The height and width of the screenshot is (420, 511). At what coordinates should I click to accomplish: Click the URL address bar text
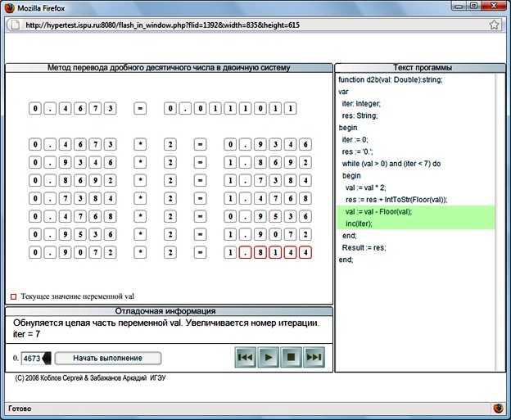click(164, 25)
